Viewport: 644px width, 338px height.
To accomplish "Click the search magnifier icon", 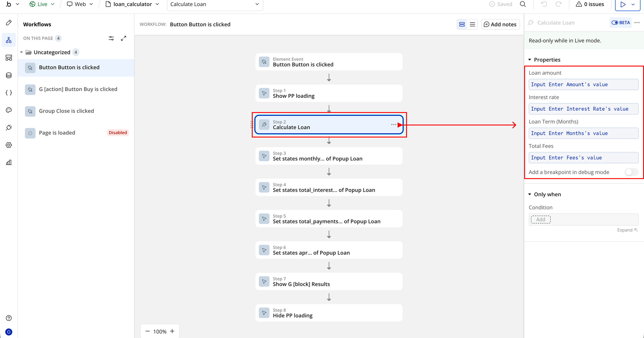I will pyautogui.click(x=523, y=4).
